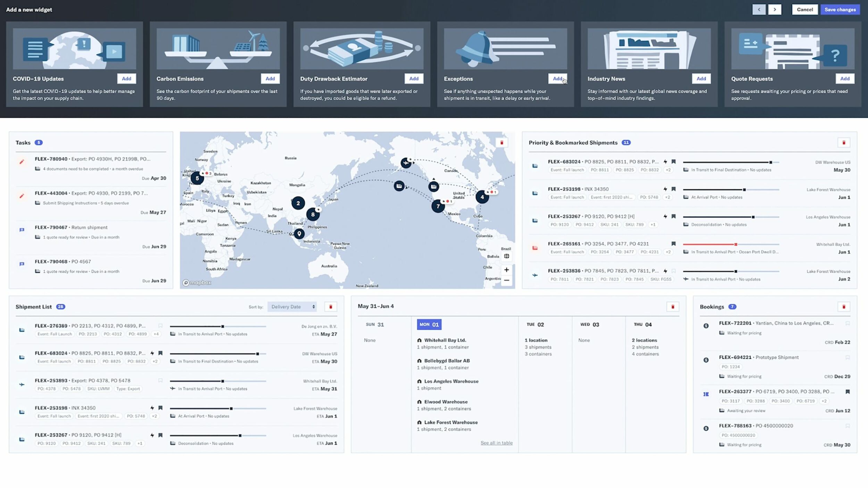
Task: Zoom in on the map with the plus button
Action: coord(507,270)
